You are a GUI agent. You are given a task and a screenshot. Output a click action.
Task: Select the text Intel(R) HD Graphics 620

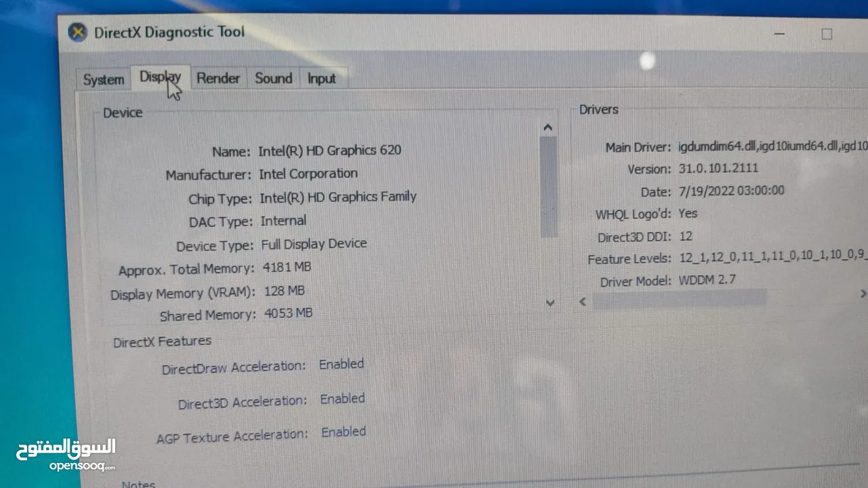[330, 150]
